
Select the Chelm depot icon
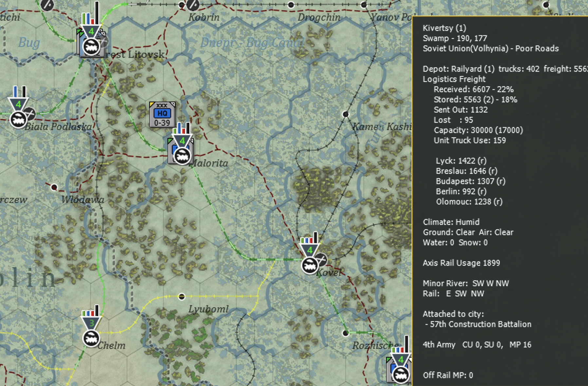91,338
